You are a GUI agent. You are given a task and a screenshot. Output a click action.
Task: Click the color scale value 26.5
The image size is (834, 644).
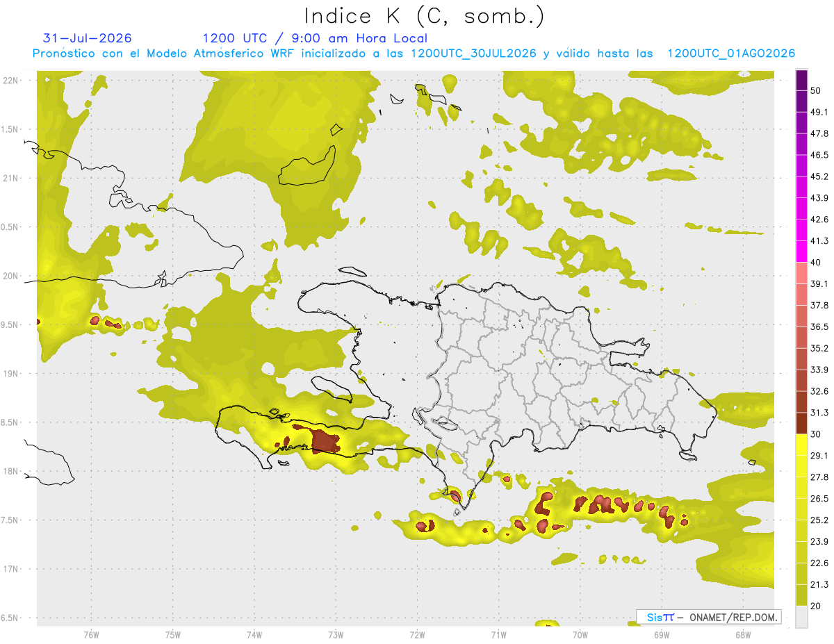(819, 498)
